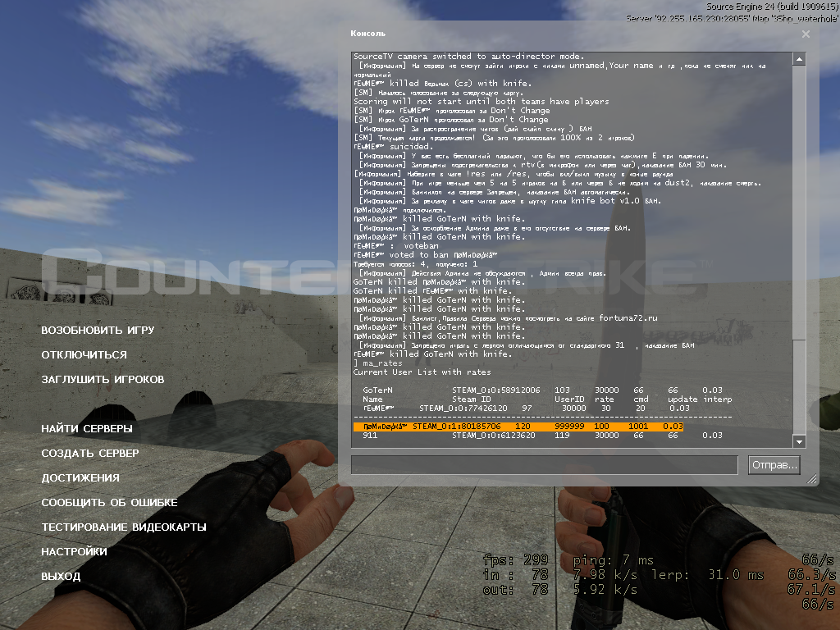Open НАЙТИ СЕРВЕРЫ server browser
Image resolution: width=840 pixels, height=630 pixels.
(87, 428)
